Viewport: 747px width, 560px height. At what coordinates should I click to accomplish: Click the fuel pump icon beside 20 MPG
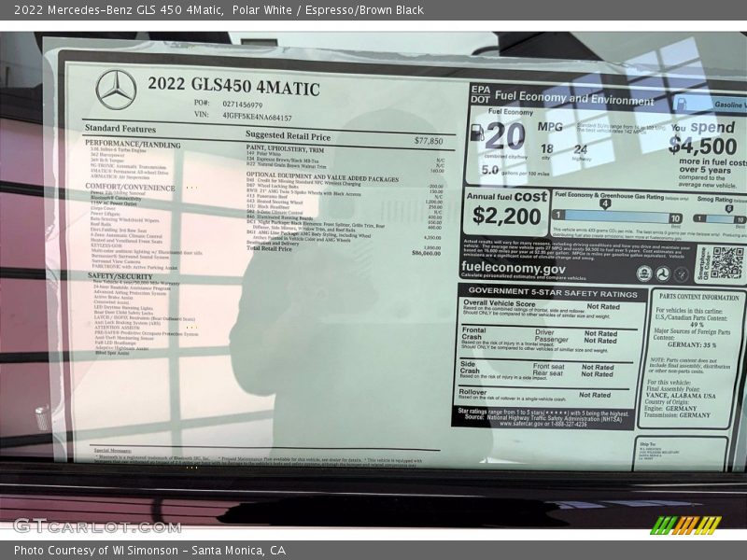(x=477, y=133)
